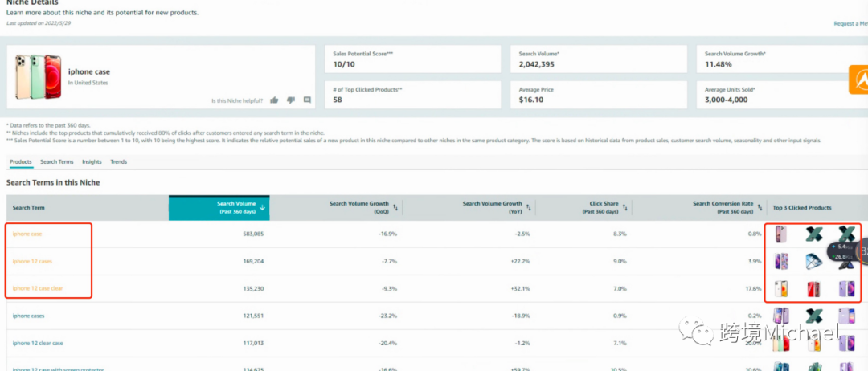The image size is (868, 371).
Task: Click the Request a Metric link
Action: click(x=851, y=24)
